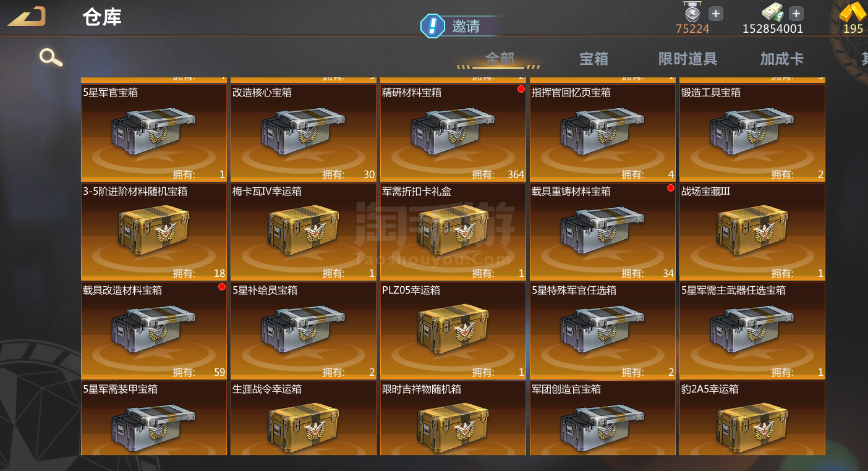This screenshot has height=471, width=868.
Task: Click the back arrow icon beside 仓库
Action: click(x=27, y=17)
